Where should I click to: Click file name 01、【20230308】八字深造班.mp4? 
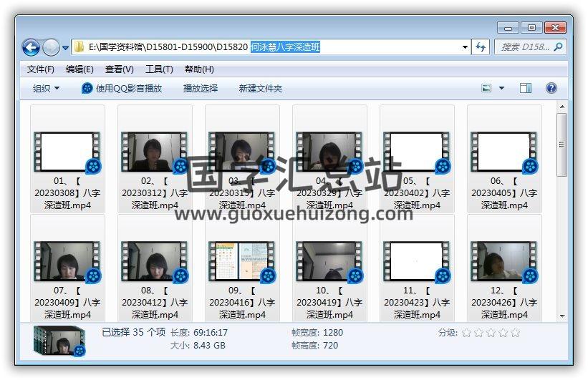(67, 193)
